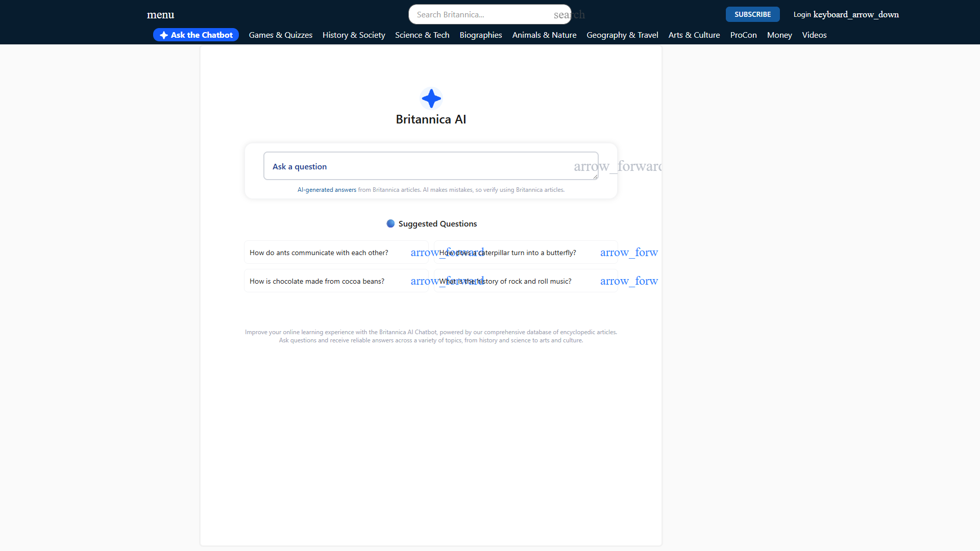This screenshot has height=551, width=980.
Task: Open History & Society section
Action: (x=354, y=35)
